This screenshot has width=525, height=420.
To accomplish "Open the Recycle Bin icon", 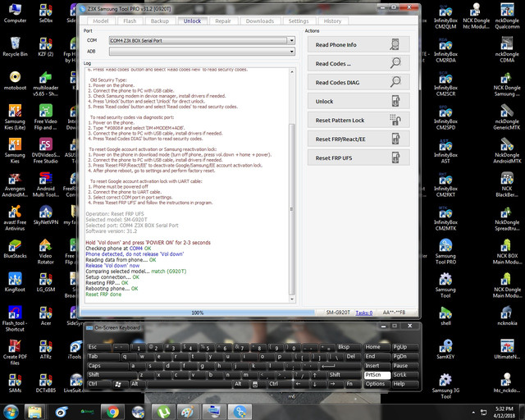I will (15, 47).
